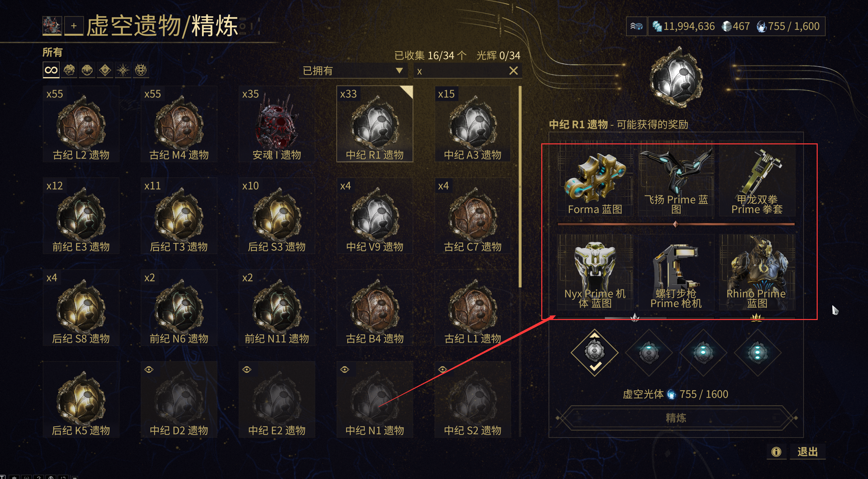
Task: Click the 退出 exit button
Action: coord(807,451)
